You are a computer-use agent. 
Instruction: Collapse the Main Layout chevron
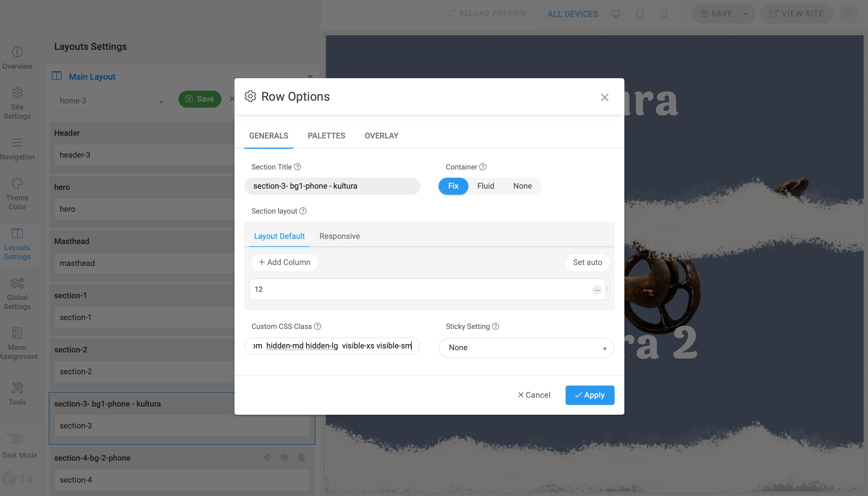click(310, 76)
